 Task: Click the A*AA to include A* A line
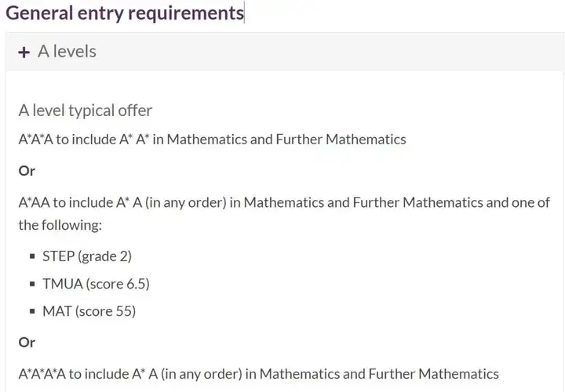coord(284,202)
